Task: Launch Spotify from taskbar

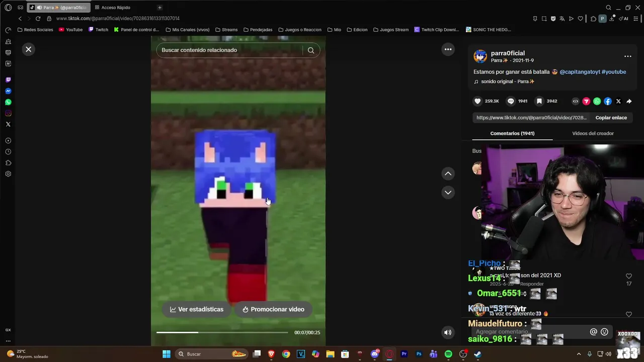Action: [x=448, y=354]
